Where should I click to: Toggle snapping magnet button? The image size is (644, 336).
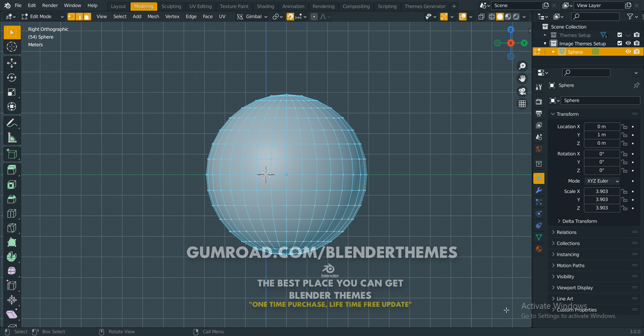(290, 17)
